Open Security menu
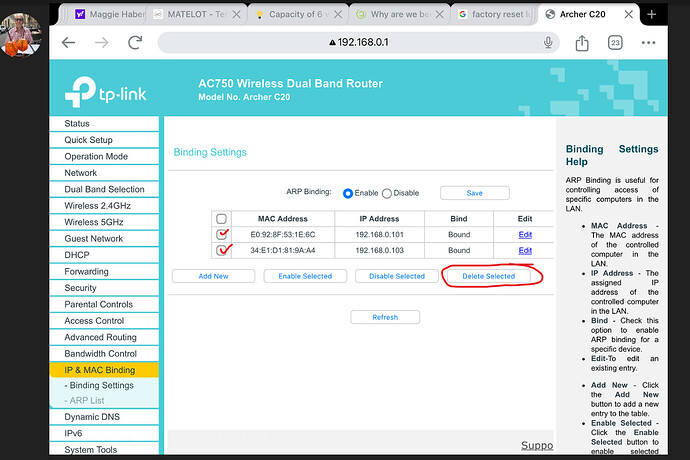This screenshot has width=690, height=460. coord(104,287)
